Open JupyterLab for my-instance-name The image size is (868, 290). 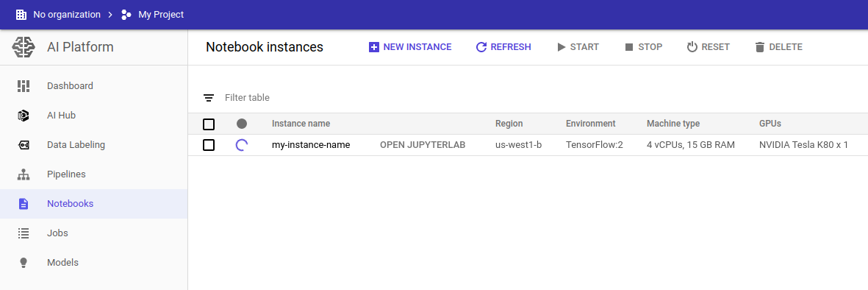(423, 145)
